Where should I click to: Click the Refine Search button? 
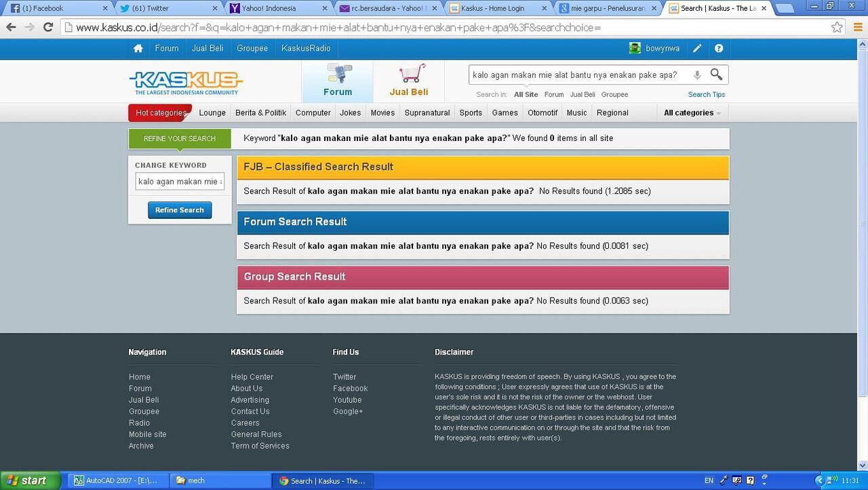[180, 210]
